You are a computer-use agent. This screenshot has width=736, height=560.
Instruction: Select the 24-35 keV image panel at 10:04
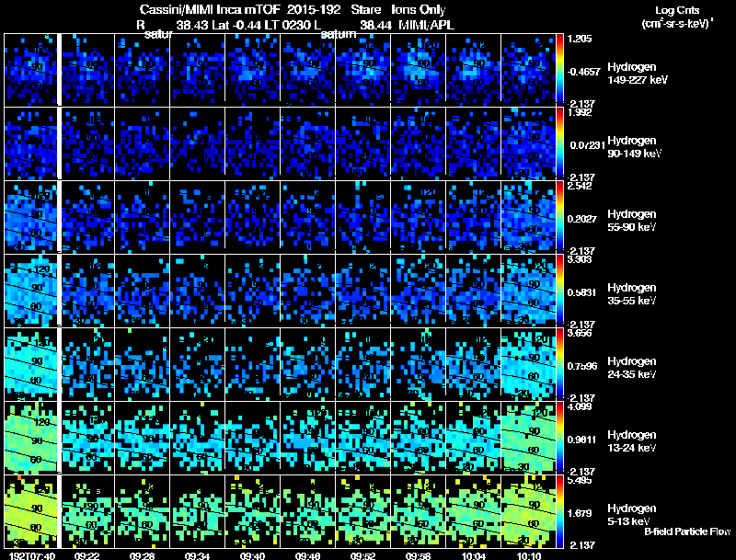pyautogui.click(x=473, y=364)
